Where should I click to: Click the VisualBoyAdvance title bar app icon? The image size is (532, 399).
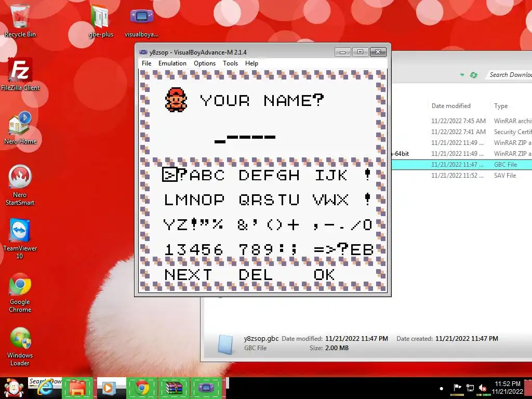click(x=143, y=52)
